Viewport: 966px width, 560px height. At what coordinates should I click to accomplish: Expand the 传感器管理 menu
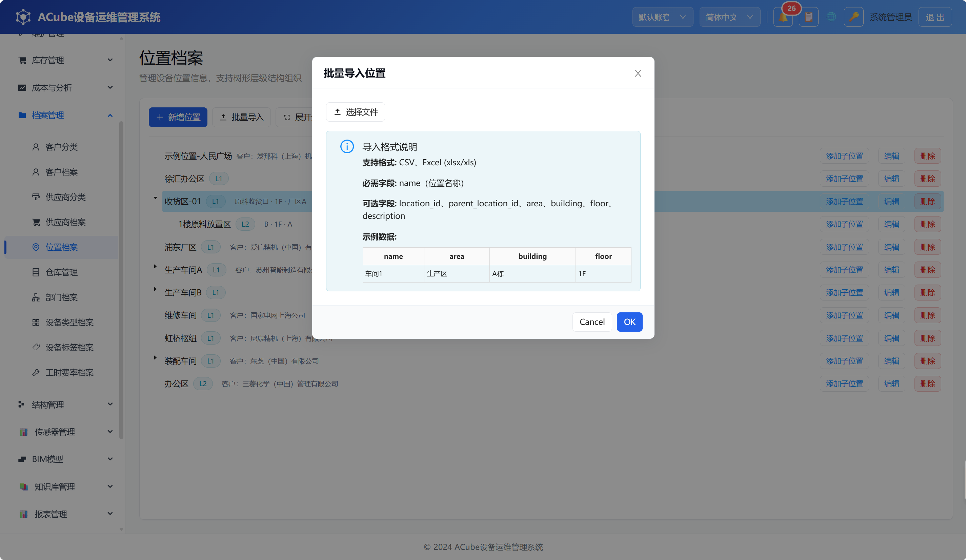(x=65, y=432)
